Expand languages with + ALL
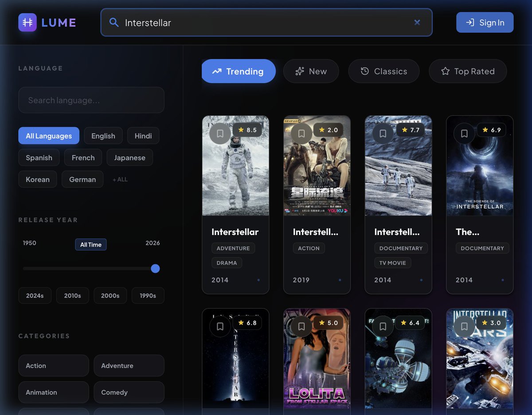This screenshot has height=415, width=532. tap(120, 180)
